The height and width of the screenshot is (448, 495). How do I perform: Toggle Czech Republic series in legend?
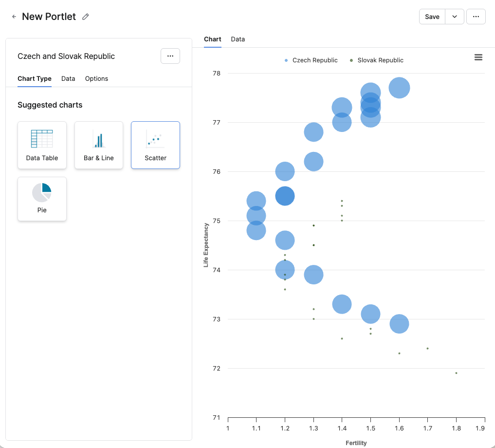(314, 60)
